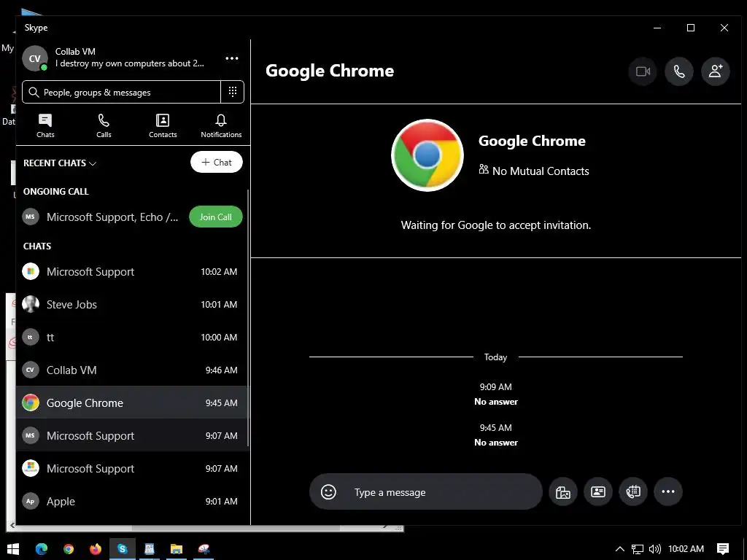Open more message options ellipsis
Screen dimensions: 747x560
668,492
